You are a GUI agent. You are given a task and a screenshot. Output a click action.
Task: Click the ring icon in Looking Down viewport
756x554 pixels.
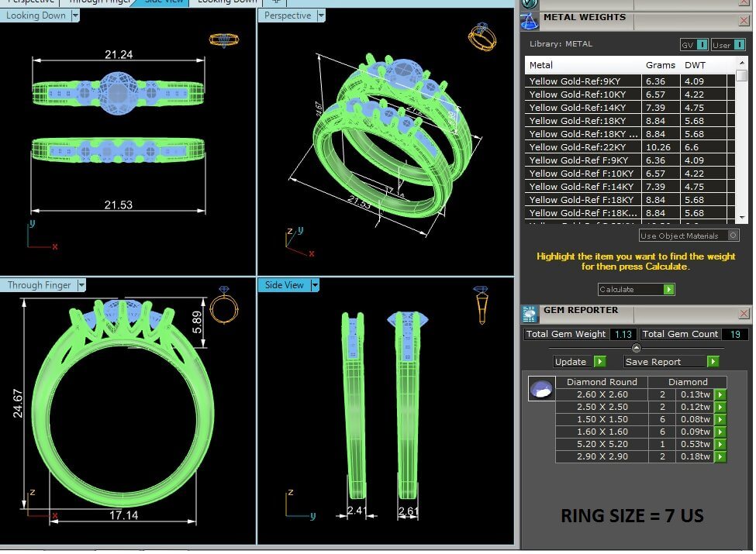click(222, 40)
